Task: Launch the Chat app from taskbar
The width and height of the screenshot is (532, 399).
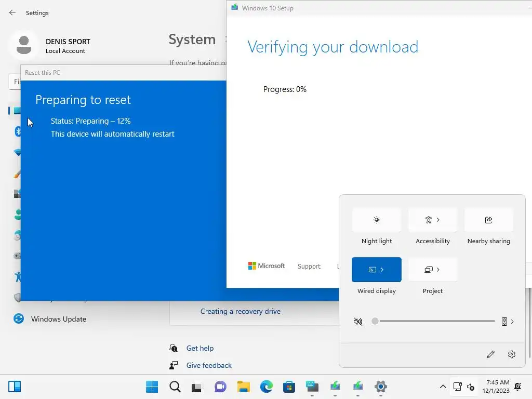Action: pos(220,387)
